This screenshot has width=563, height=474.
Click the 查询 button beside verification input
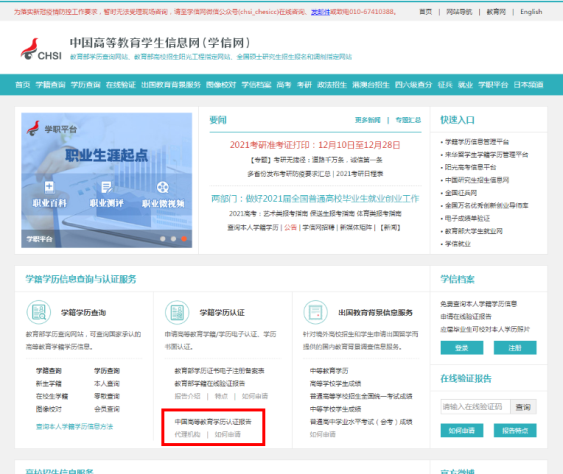tap(523, 407)
